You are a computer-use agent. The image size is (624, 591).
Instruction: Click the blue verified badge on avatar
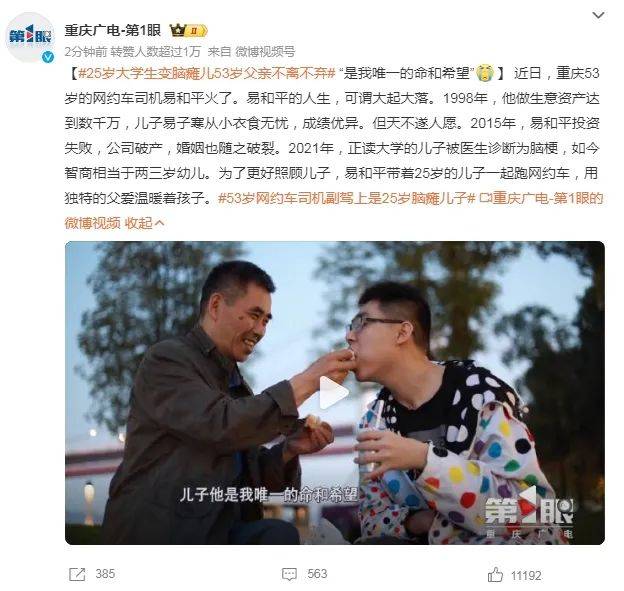click(48, 57)
